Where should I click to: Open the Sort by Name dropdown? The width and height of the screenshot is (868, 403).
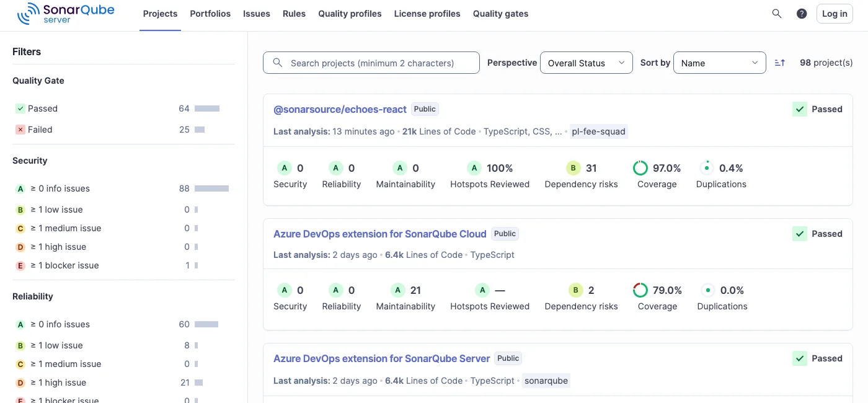tap(719, 63)
